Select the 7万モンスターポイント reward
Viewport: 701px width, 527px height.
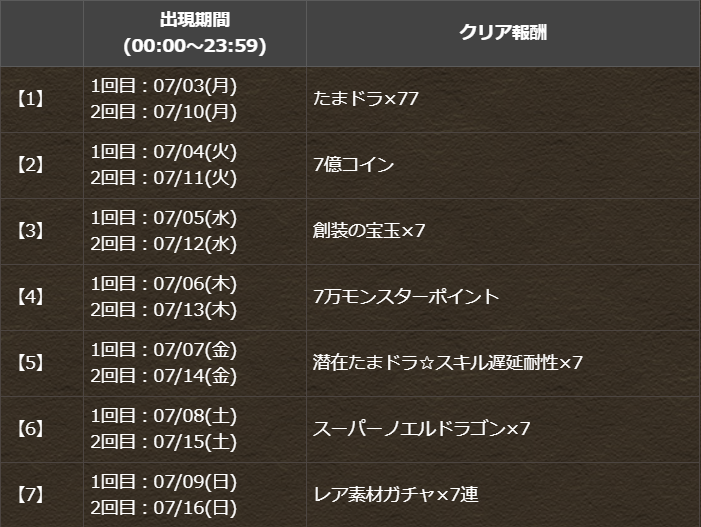(406, 297)
